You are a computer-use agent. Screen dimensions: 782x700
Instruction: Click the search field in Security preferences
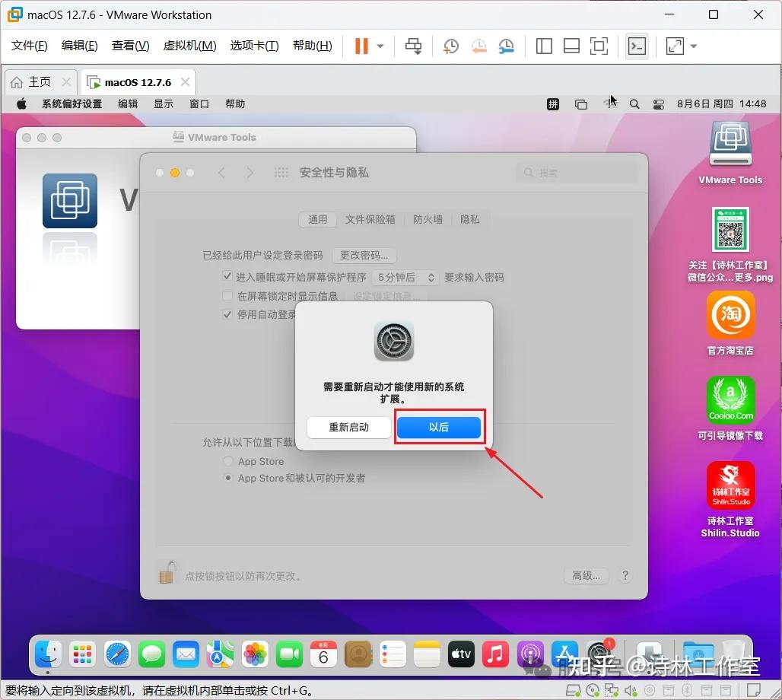[x=577, y=173]
